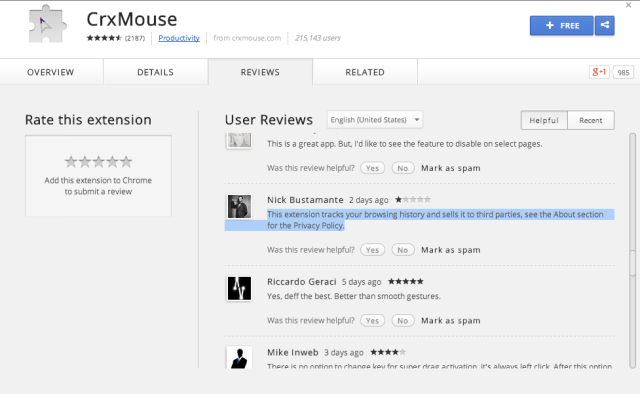This screenshot has width=640, height=394.
Task: Click No on Nick Bustamante's review
Action: point(403,250)
